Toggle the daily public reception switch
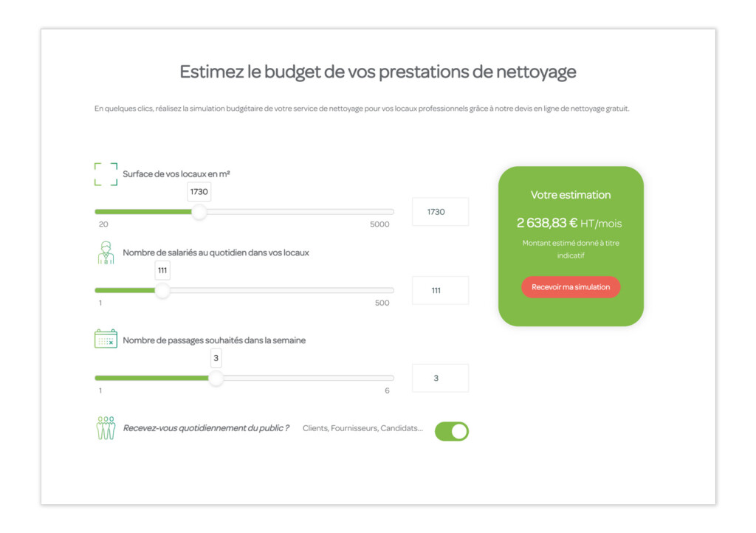The image size is (756, 533). coord(452,431)
